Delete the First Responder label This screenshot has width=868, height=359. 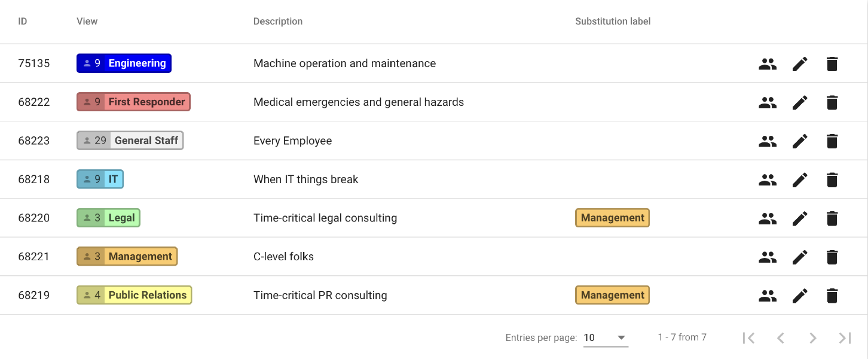(832, 102)
